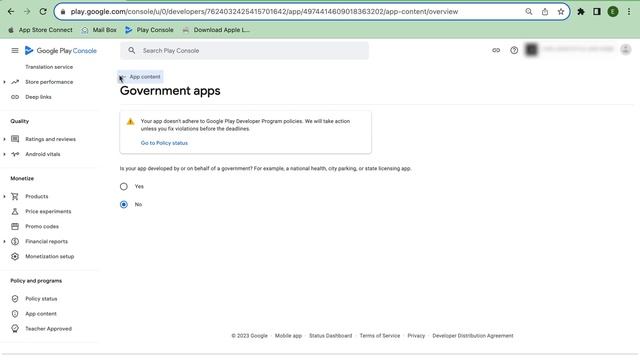
Task: Open Teacher Approved in sidebar
Action: click(x=48, y=329)
